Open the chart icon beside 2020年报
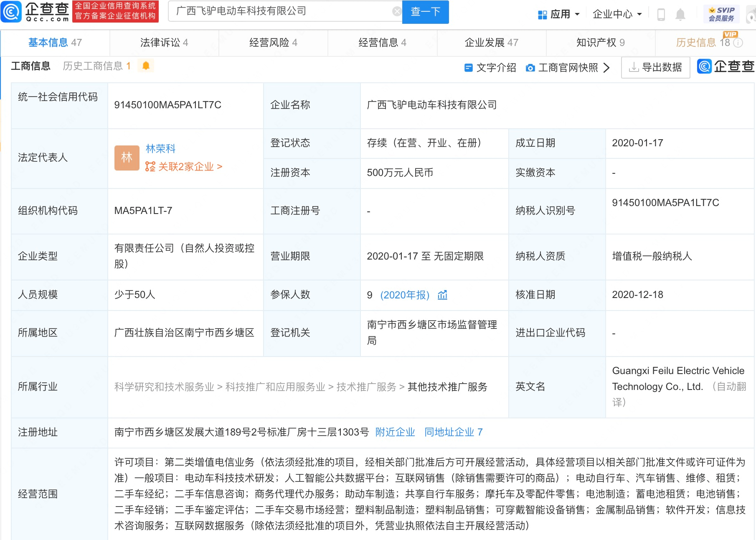The image size is (756, 540). click(x=442, y=295)
